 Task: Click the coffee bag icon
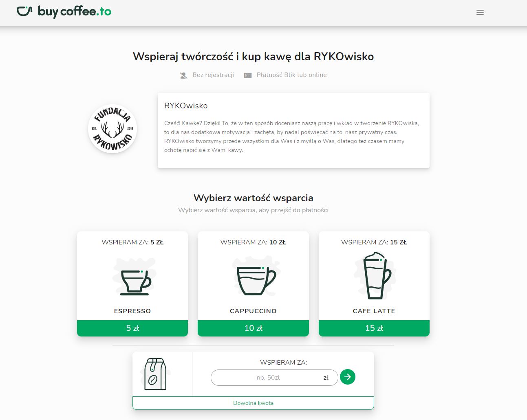(x=155, y=374)
